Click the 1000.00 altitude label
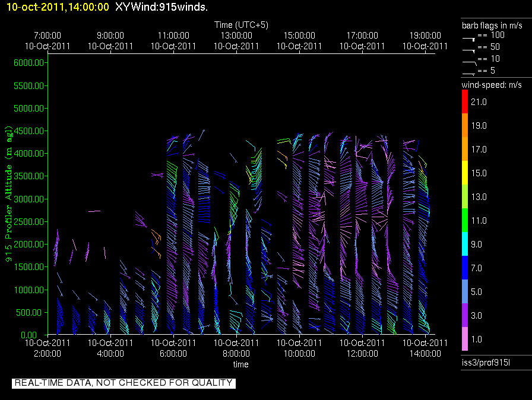 [29, 290]
